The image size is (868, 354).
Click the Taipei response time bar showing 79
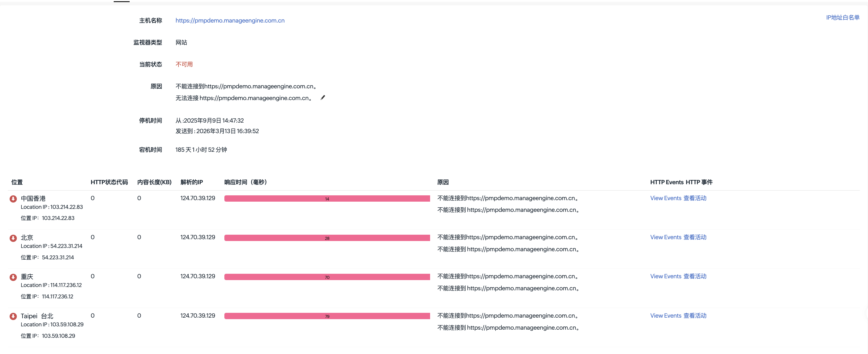(x=327, y=316)
